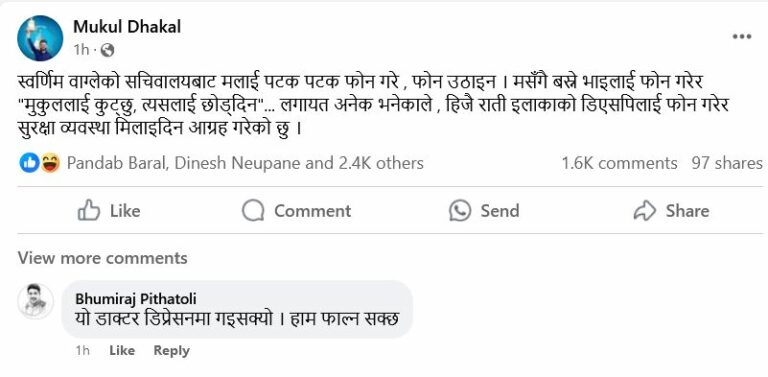Click the Comment speech bubble button

click(296, 211)
